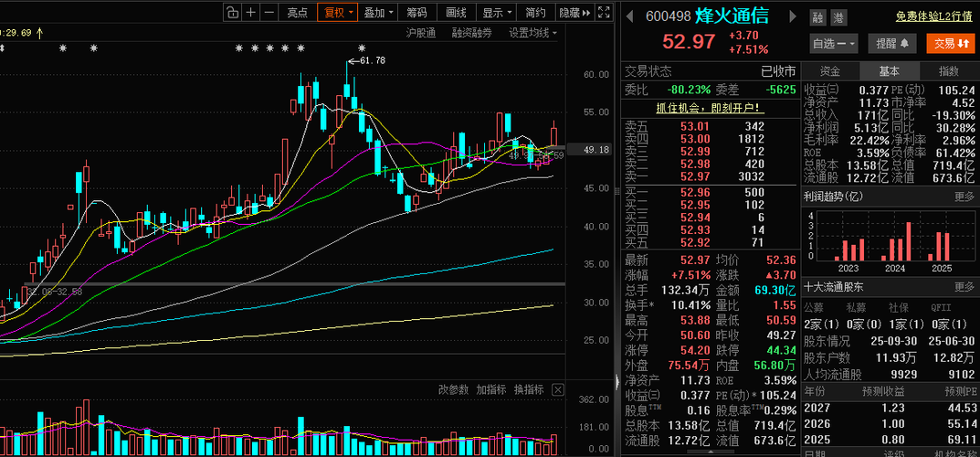
Task: Click the lock icon in chart toolbar
Action: [232, 12]
